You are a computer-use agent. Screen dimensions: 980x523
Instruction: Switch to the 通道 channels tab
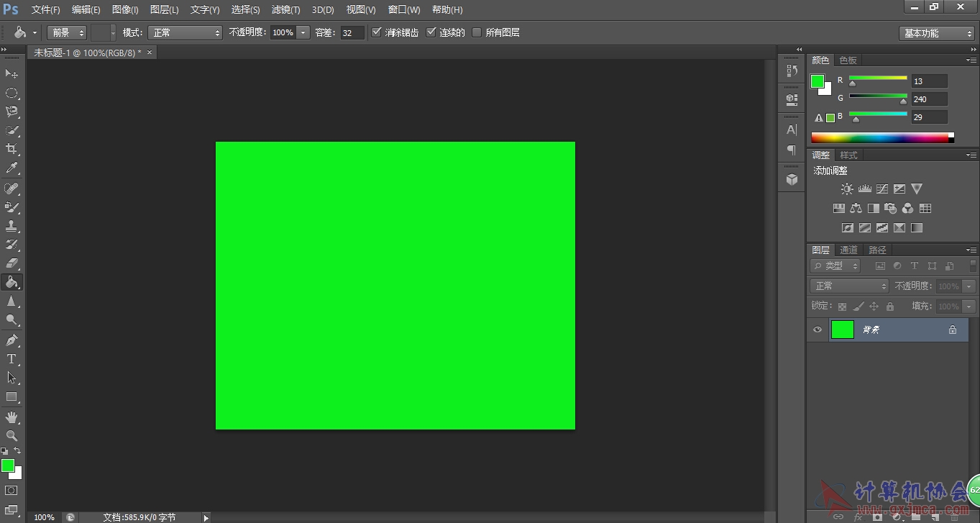(849, 250)
